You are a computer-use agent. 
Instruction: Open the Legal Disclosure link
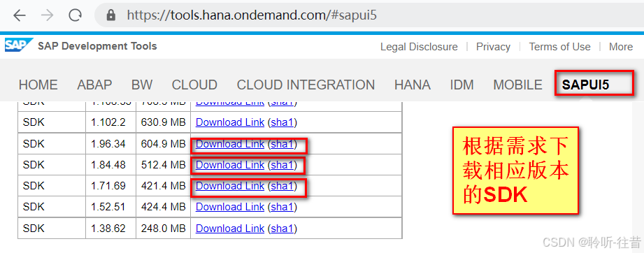[x=419, y=47]
